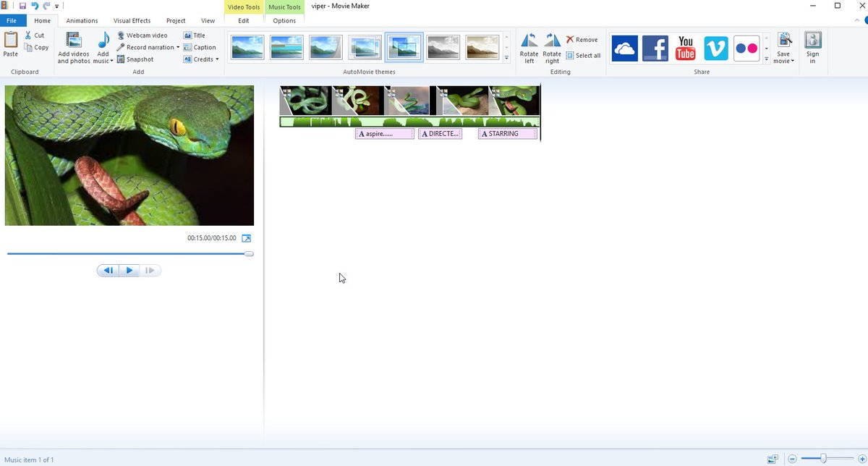Click Record narration microphone button
This screenshot has width=868, height=466.
pyautogui.click(x=145, y=47)
